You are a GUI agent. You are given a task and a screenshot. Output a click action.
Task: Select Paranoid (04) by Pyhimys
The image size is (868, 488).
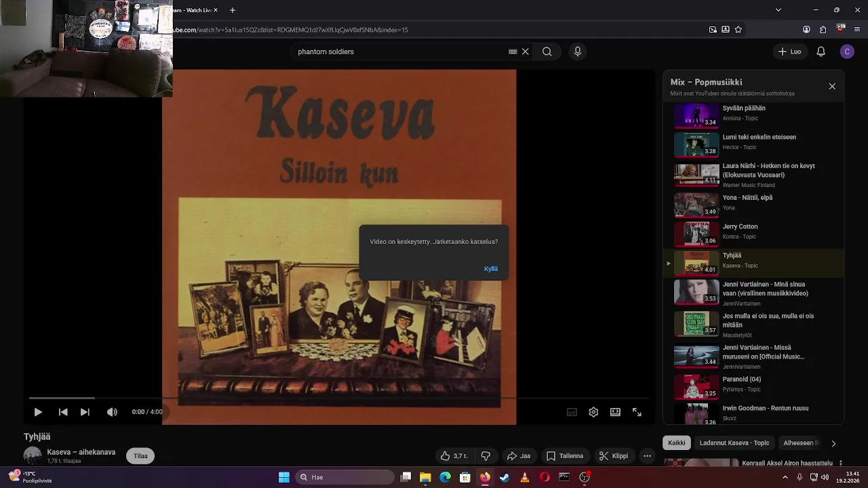[x=753, y=386]
